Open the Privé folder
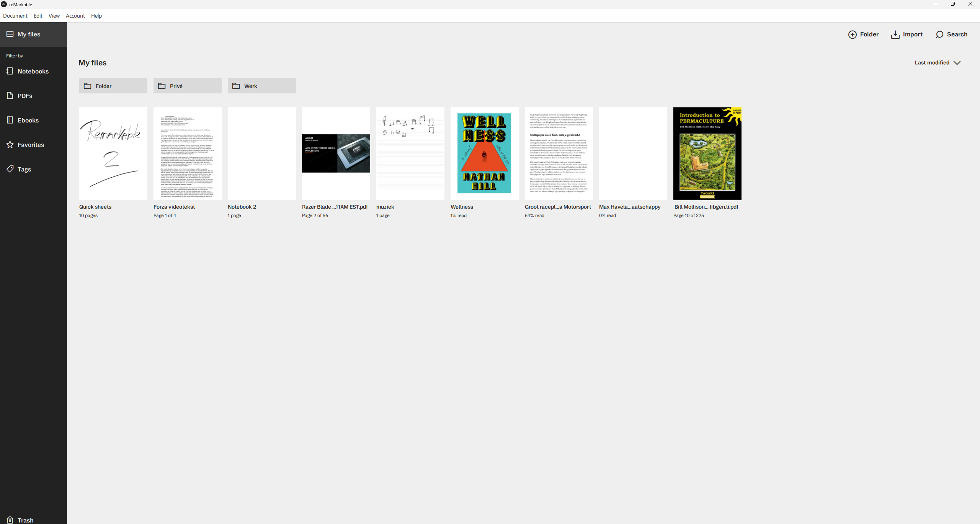Screen dimensions: 980x524 188,86
